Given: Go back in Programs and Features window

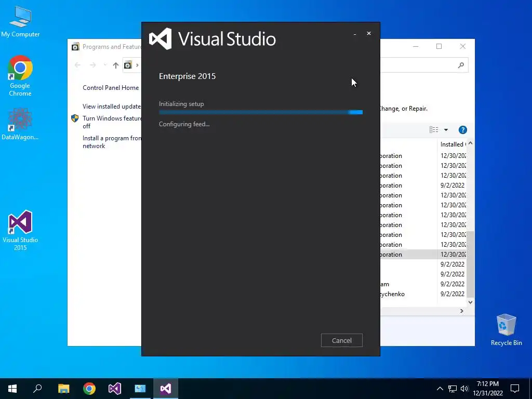Looking at the screenshot, I should tap(77, 65).
